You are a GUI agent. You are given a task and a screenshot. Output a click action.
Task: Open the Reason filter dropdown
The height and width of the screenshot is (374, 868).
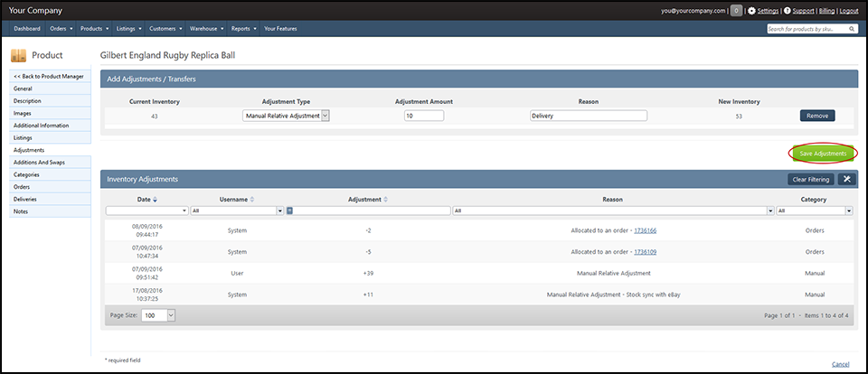point(770,210)
